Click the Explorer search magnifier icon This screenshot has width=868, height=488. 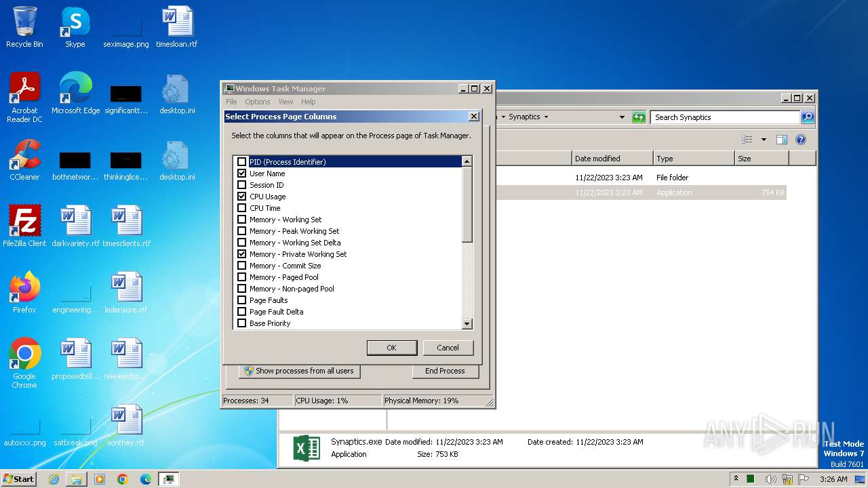[x=807, y=117]
